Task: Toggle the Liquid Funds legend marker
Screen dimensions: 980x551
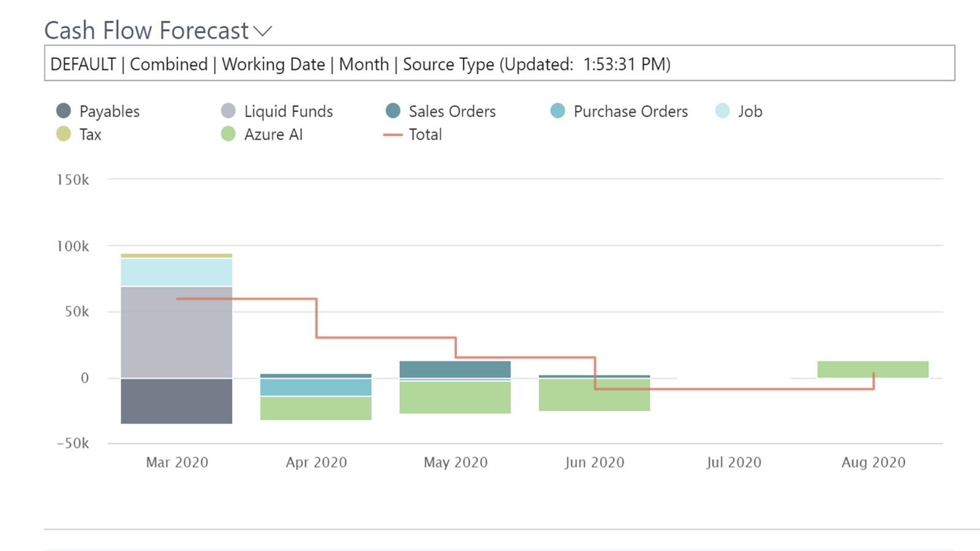Action: tap(228, 111)
